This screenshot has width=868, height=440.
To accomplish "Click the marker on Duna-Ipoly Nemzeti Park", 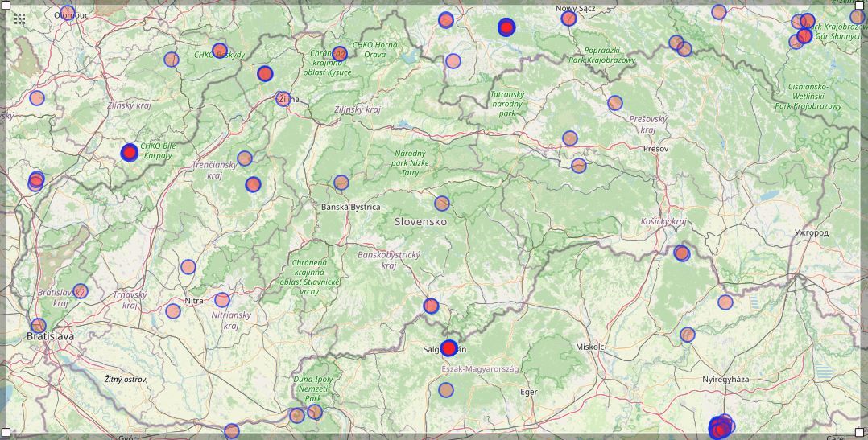I will (315, 412).
